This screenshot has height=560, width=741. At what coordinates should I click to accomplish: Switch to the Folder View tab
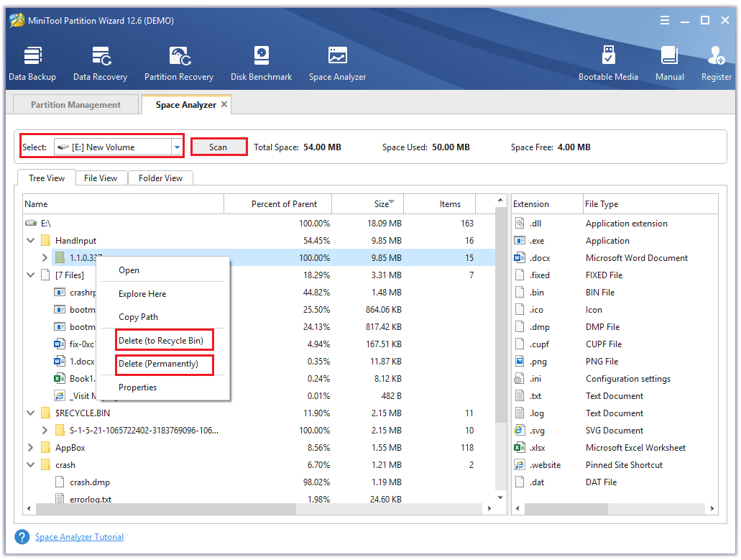pyautogui.click(x=161, y=178)
